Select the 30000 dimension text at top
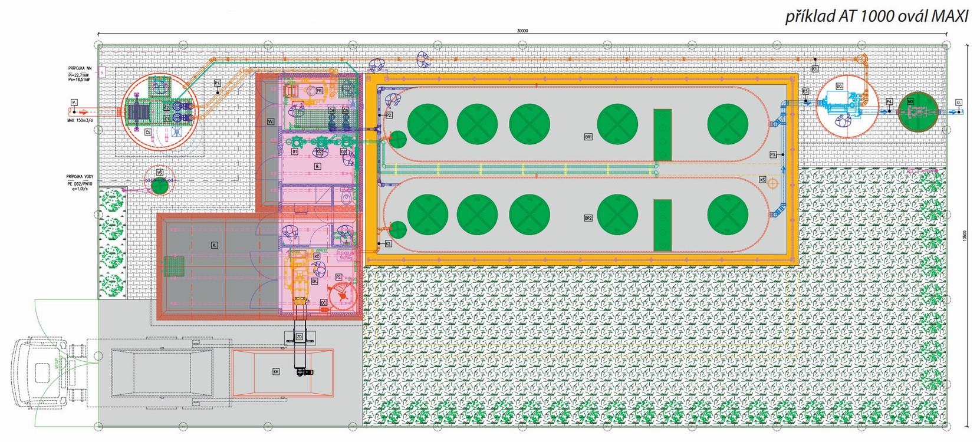 [522, 31]
